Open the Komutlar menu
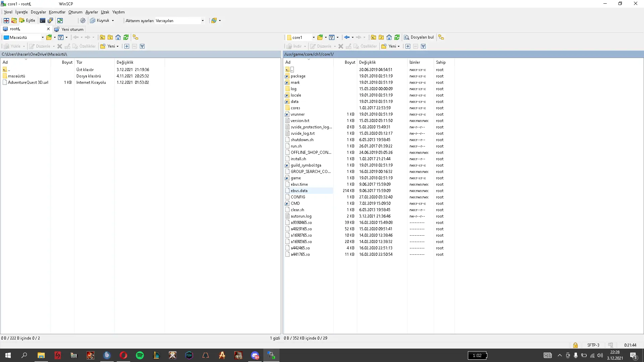 coord(57,12)
